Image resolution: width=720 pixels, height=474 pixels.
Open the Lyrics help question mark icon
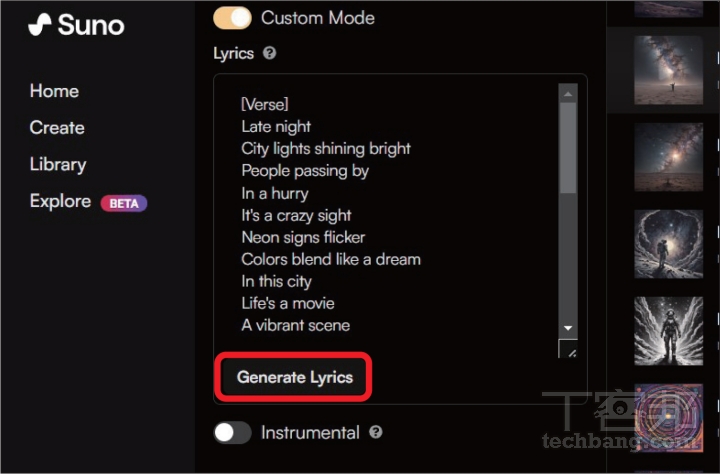tap(270, 53)
